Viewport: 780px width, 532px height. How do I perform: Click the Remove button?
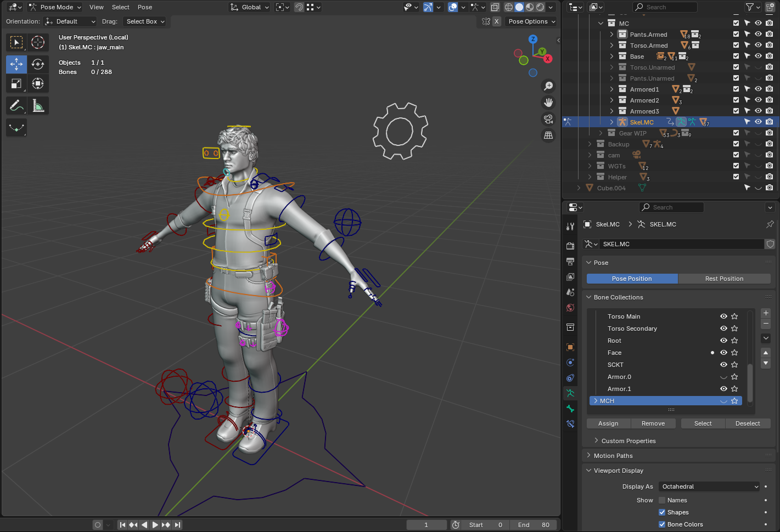(x=653, y=423)
